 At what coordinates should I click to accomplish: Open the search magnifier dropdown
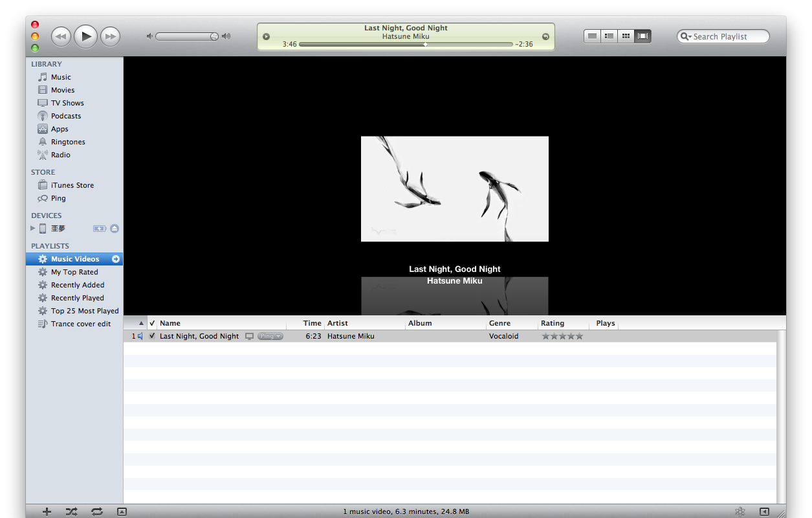click(685, 37)
